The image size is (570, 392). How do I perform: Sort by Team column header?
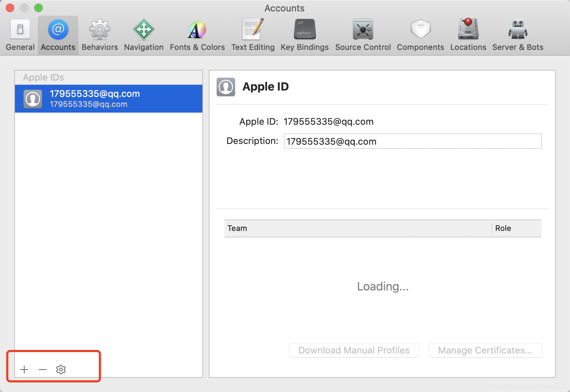pyautogui.click(x=358, y=228)
